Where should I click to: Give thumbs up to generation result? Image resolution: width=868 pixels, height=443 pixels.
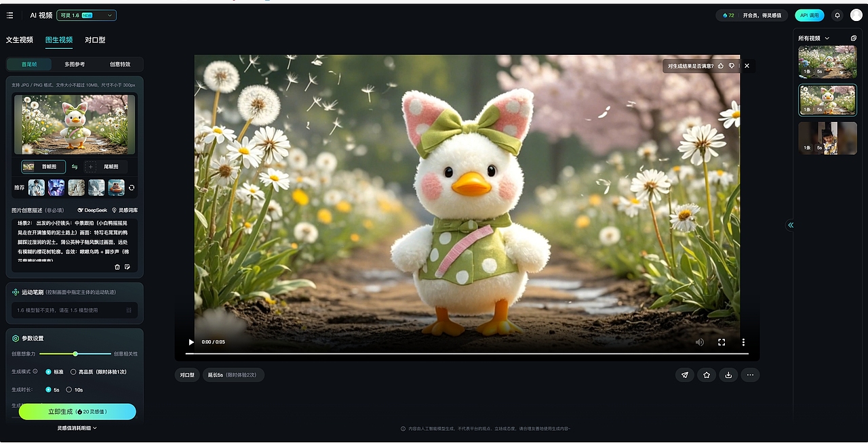click(721, 66)
